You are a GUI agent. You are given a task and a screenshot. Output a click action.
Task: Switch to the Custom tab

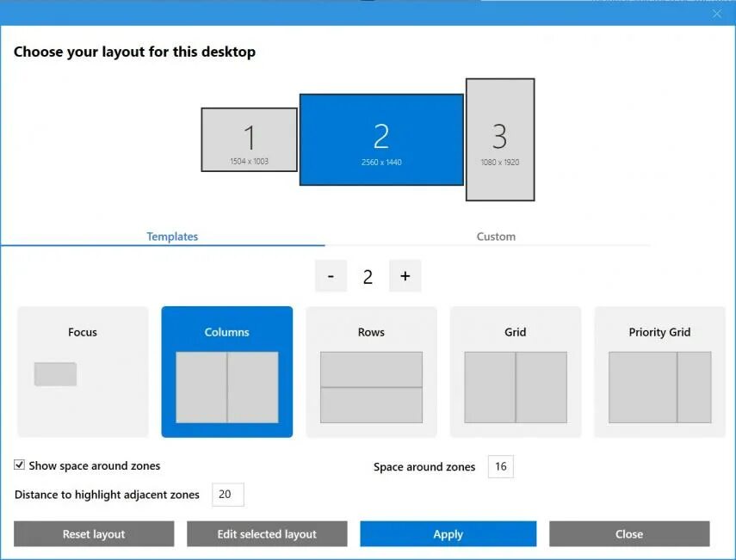496,236
